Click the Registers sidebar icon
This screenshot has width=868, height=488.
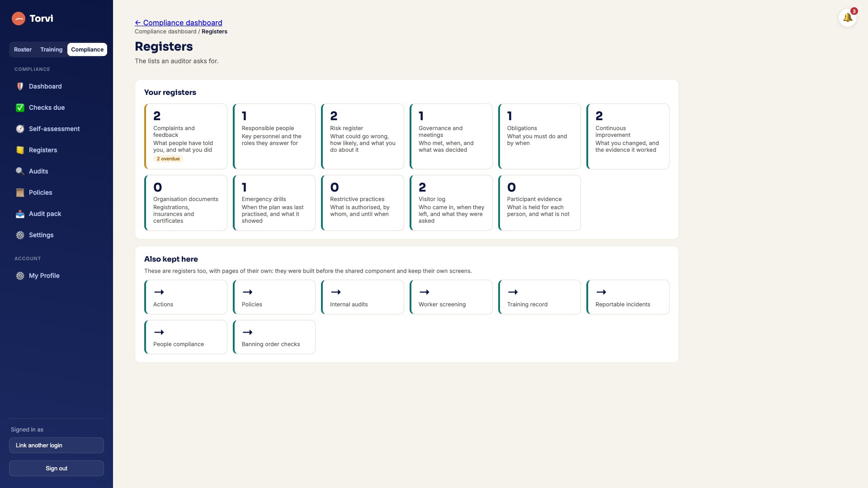[x=20, y=150]
